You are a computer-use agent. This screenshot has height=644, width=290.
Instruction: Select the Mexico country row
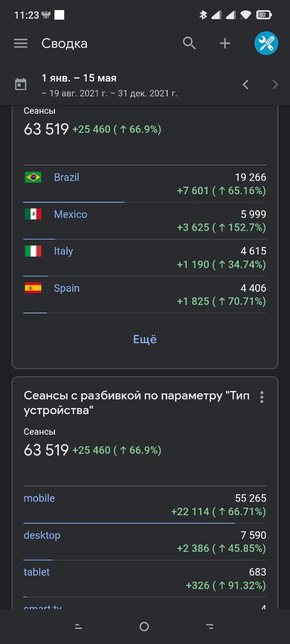[145, 221]
